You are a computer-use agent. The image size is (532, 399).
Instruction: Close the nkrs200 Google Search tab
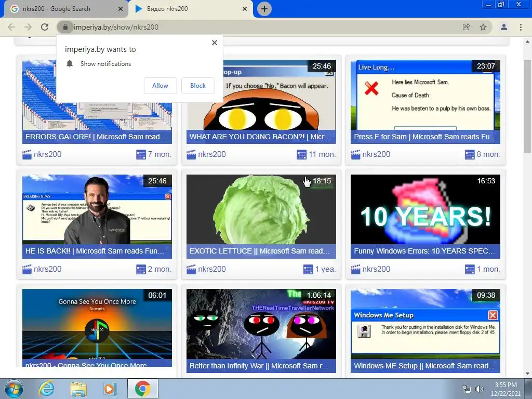point(120,9)
